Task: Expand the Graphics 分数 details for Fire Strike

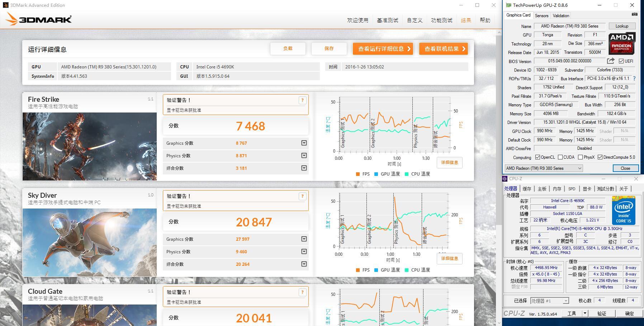Action: point(304,143)
